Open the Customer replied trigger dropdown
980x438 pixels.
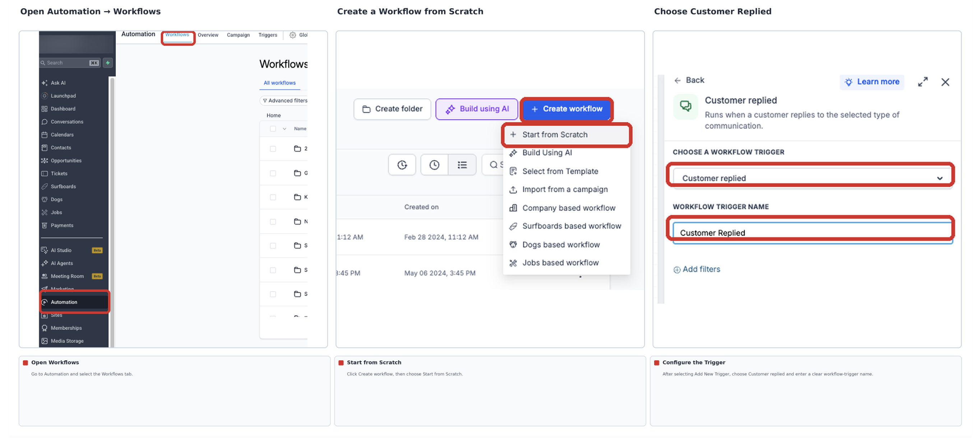click(x=812, y=178)
